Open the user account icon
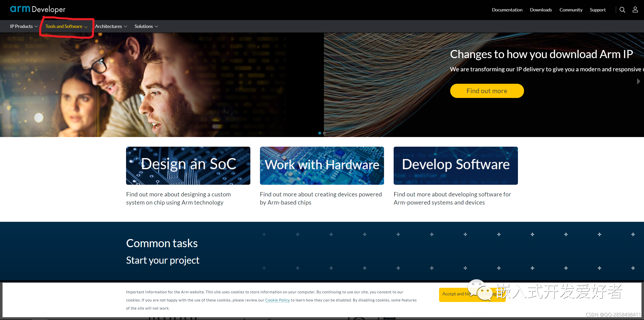This screenshot has width=644, height=320. pos(635,10)
